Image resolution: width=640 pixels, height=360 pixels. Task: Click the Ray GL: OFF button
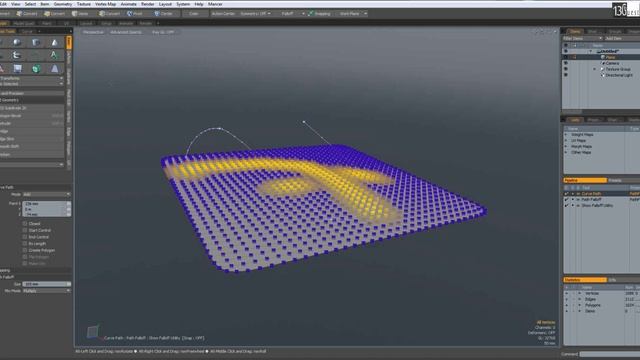[x=163, y=32]
